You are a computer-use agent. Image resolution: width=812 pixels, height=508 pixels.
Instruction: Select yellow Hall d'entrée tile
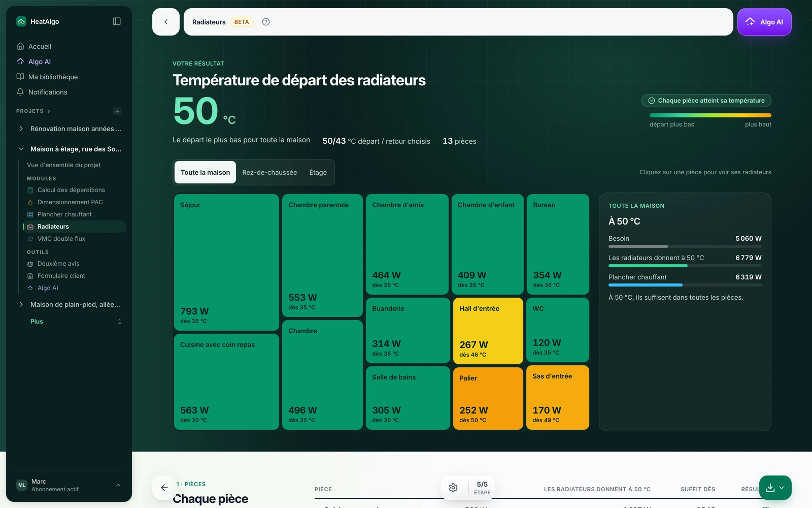tap(488, 331)
